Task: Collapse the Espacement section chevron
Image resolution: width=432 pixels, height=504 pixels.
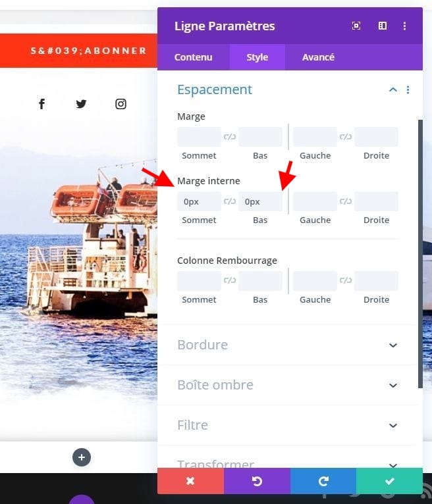Action: click(x=393, y=89)
